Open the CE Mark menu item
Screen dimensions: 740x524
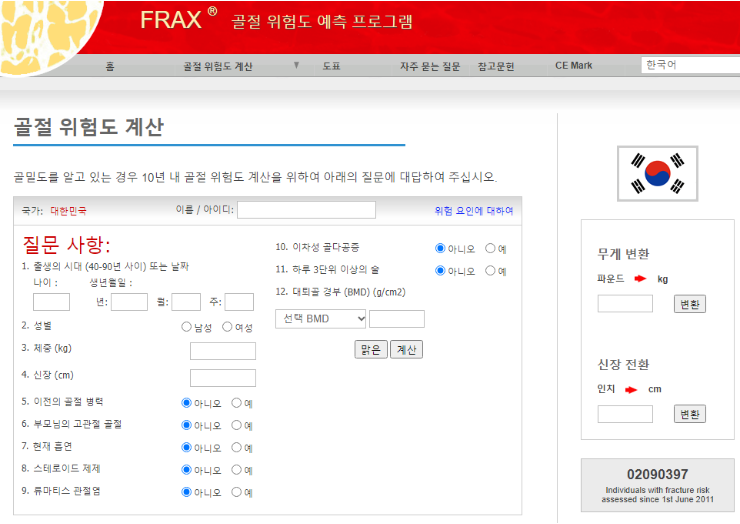[x=573, y=66]
